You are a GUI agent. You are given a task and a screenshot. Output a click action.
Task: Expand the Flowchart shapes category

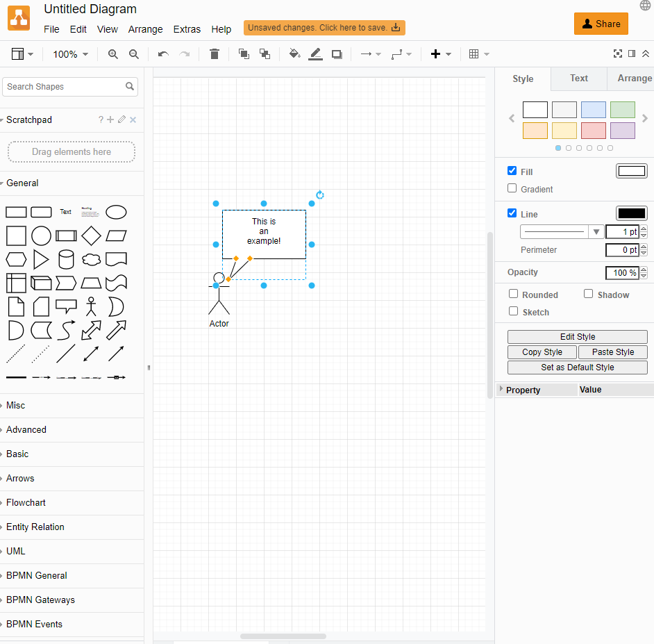pos(25,502)
